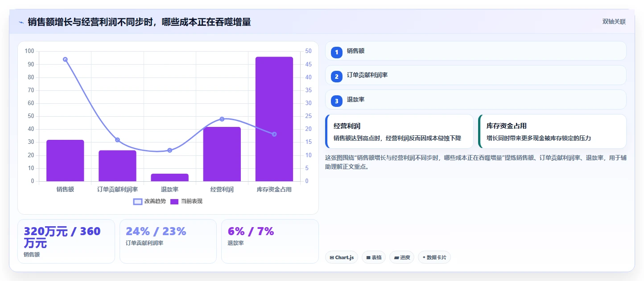Open the 经营利润 insight card
The width and height of the screenshot is (644, 281).
click(399, 131)
